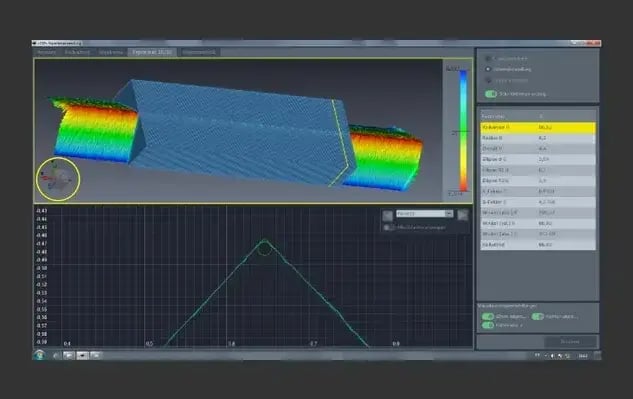
Task: Click the square button right of the profile dropdown
Action: point(463,215)
